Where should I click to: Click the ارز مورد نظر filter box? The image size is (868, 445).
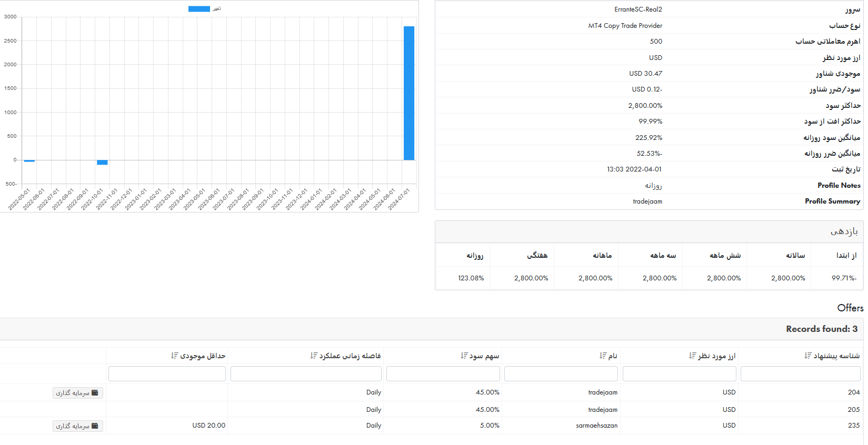(679, 374)
